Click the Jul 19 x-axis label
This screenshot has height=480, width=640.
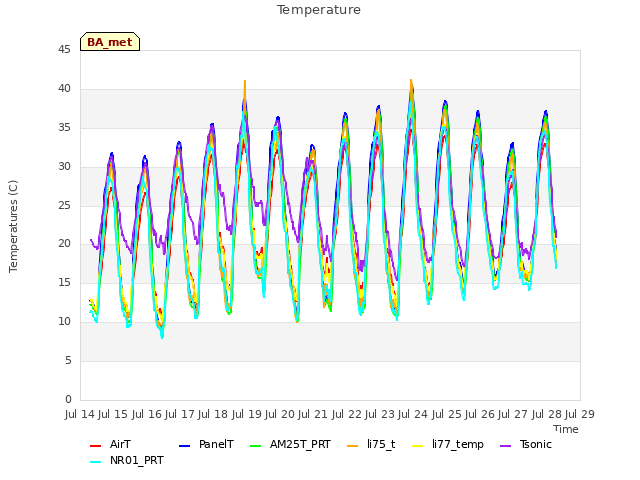point(247,414)
